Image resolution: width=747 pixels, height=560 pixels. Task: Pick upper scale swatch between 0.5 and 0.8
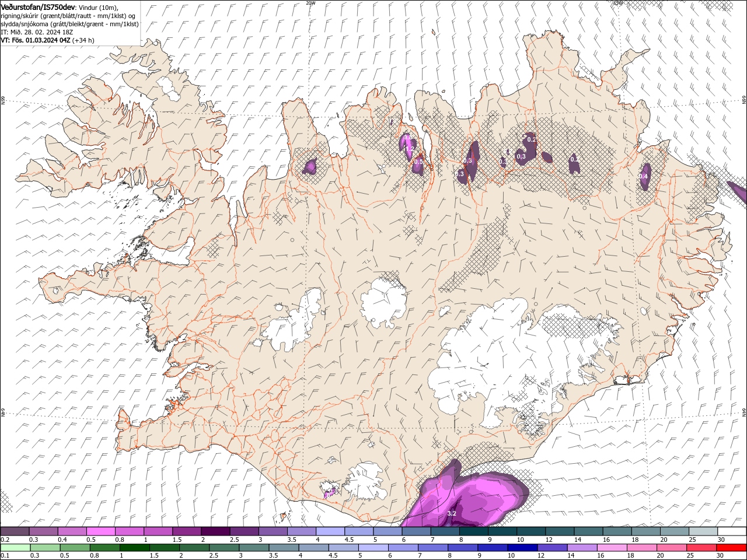pos(101,531)
